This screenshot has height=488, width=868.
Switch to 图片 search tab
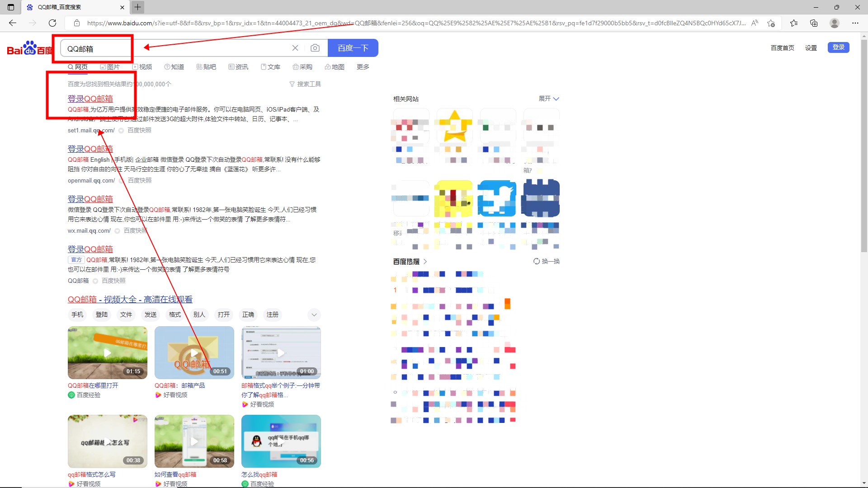coord(110,67)
